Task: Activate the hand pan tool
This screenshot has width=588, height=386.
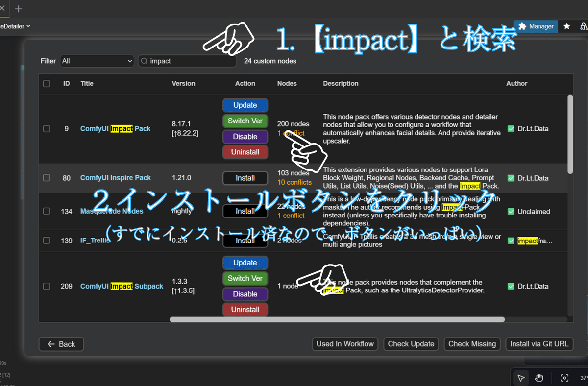Action: tap(539, 377)
